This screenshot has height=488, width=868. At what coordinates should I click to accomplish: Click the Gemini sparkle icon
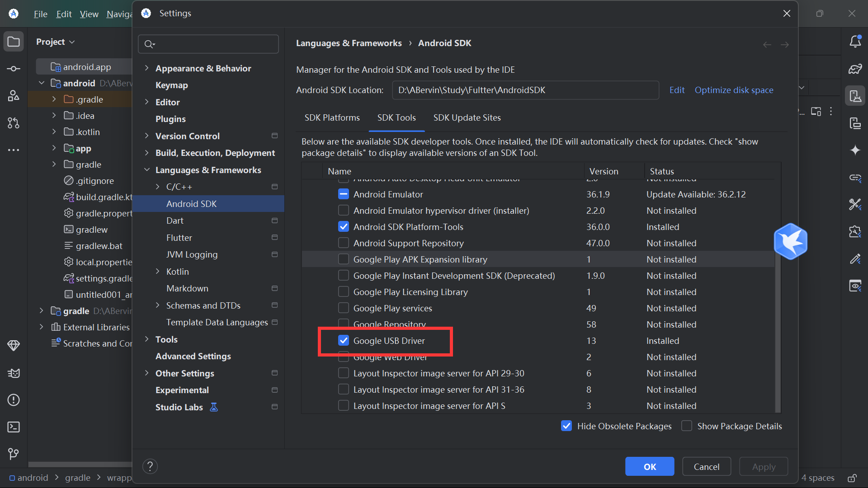pyautogui.click(x=855, y=150)
